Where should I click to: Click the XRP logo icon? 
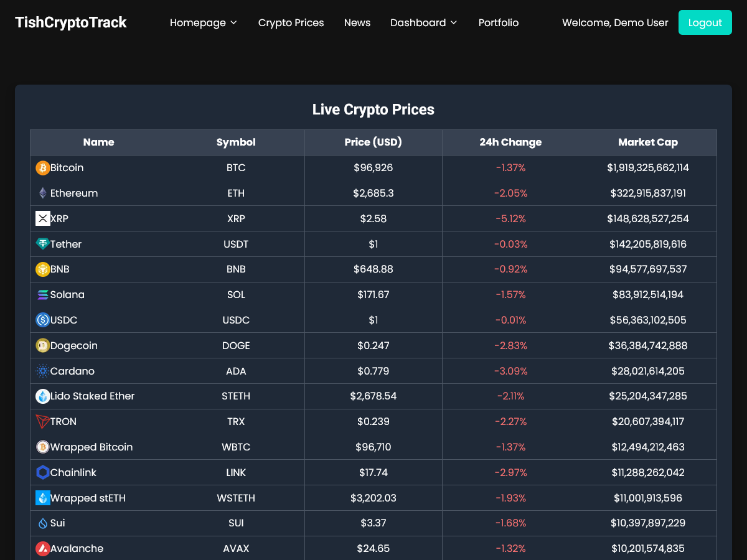[x=43, y=219]
